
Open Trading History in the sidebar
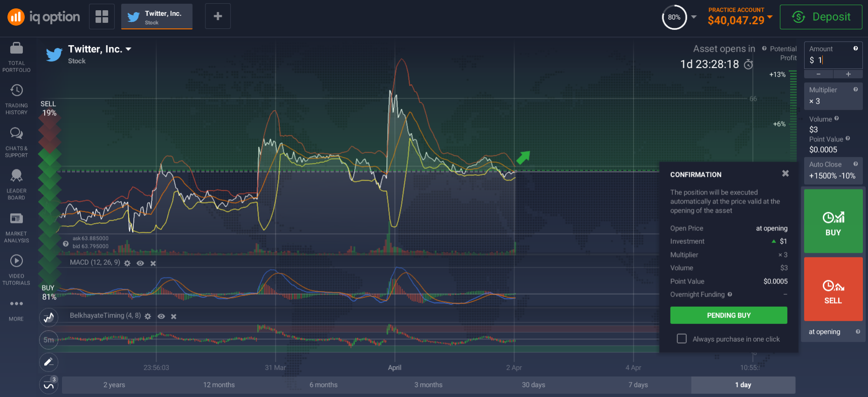[16, 99]
